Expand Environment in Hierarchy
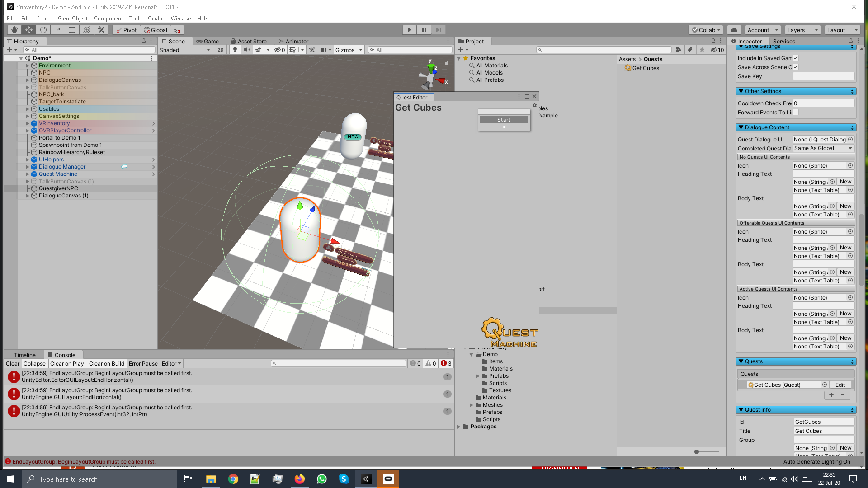 pyautogui.click(x=27, y=66)
